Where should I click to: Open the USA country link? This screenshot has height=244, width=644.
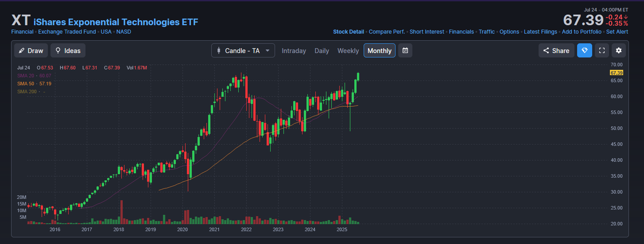point(106,32)
